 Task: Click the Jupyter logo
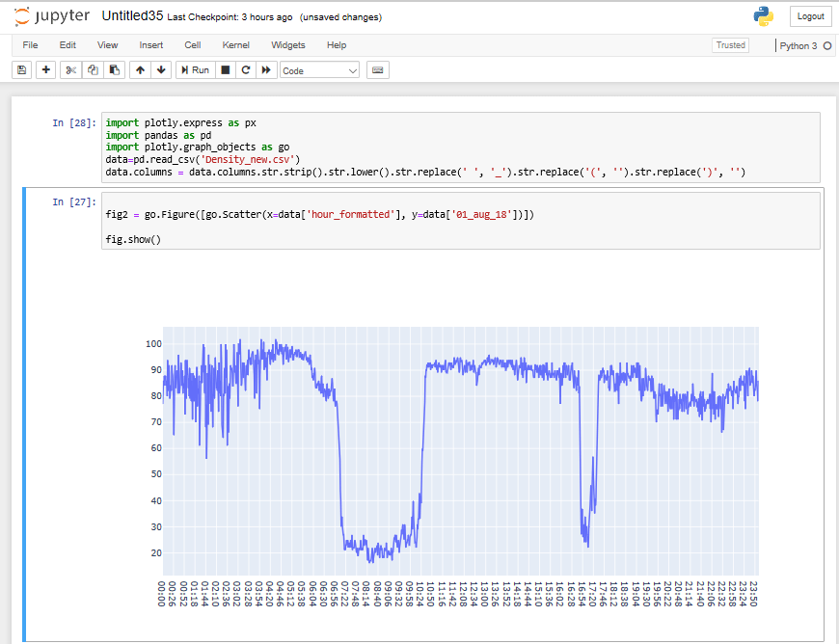pyautogui.click(x=51, y=16)
